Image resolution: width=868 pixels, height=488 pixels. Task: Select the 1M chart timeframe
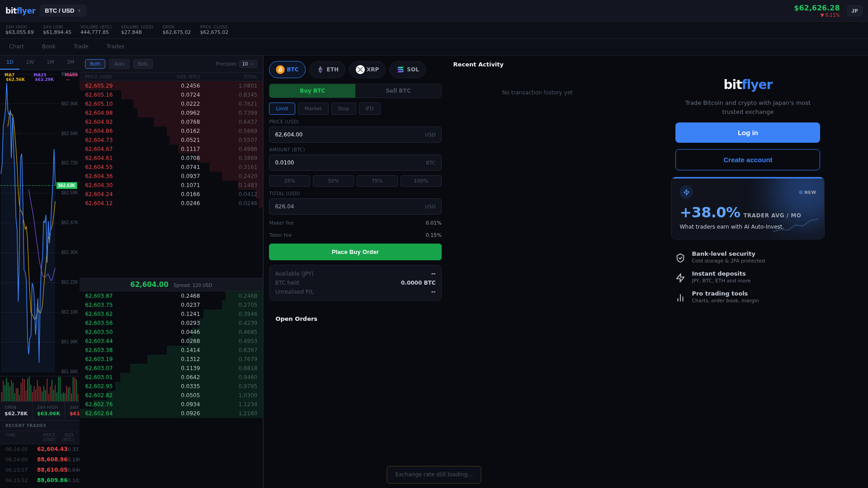(50, 62)
